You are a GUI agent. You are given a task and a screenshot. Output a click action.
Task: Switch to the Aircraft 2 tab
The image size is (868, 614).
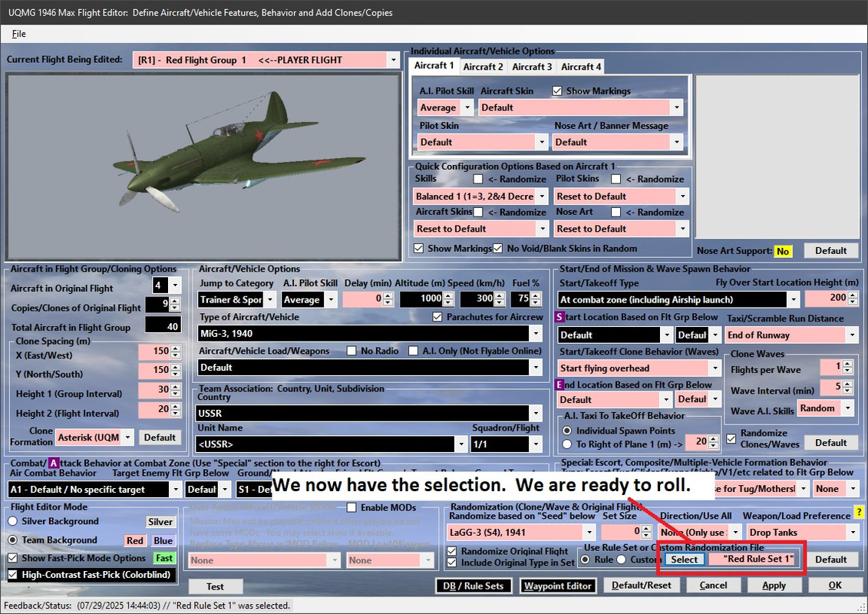(483, 67)
